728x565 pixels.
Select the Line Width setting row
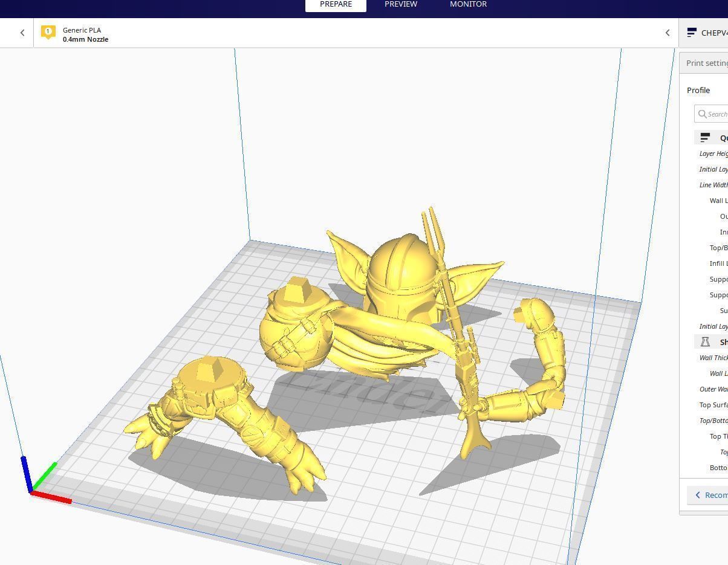(x=713, y=185)
